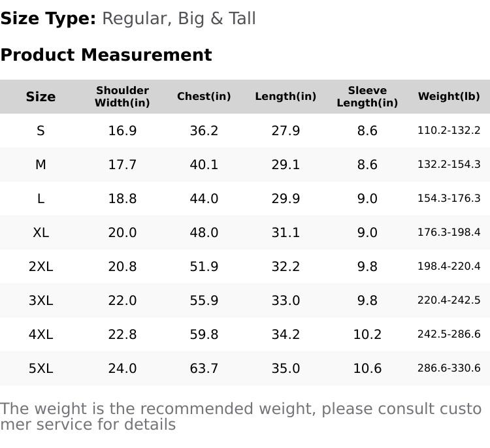490x448 pixels.
Task: Click the Product Measurement heading
Action: point(106,55)
